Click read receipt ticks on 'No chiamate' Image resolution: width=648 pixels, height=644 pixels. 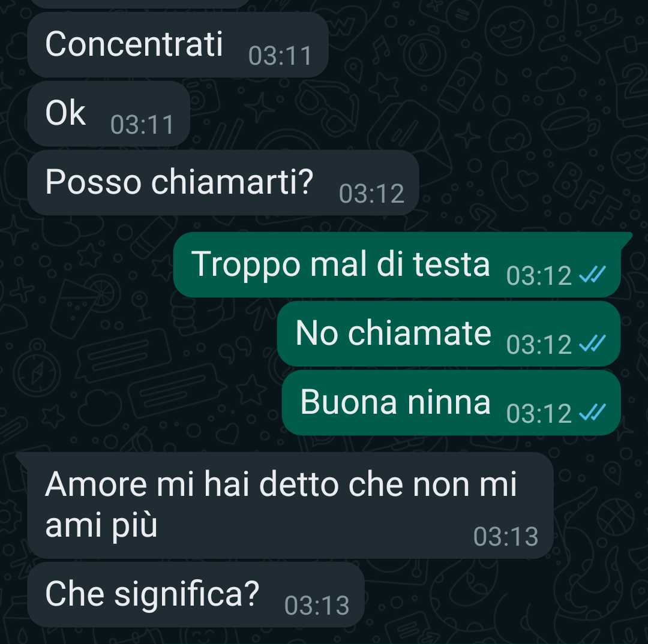[x=592, y=344]
